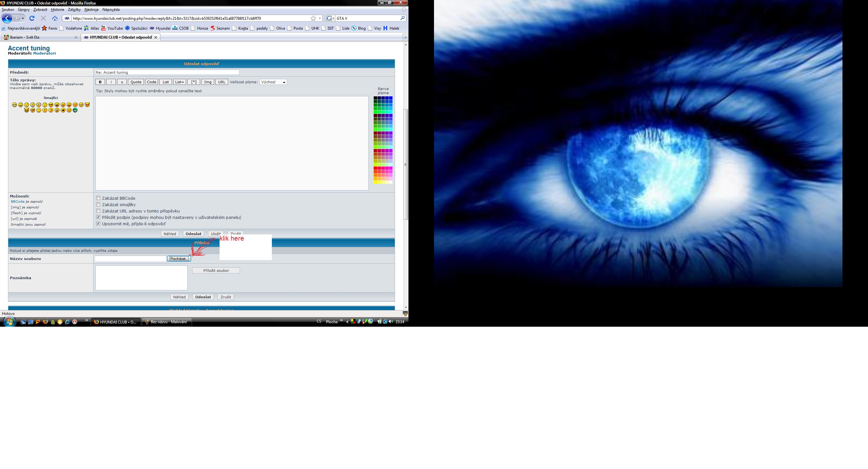Viewport: 868px width, 469px height.
Task: Bookmark the page with the star icon
Action: (313, 18)
